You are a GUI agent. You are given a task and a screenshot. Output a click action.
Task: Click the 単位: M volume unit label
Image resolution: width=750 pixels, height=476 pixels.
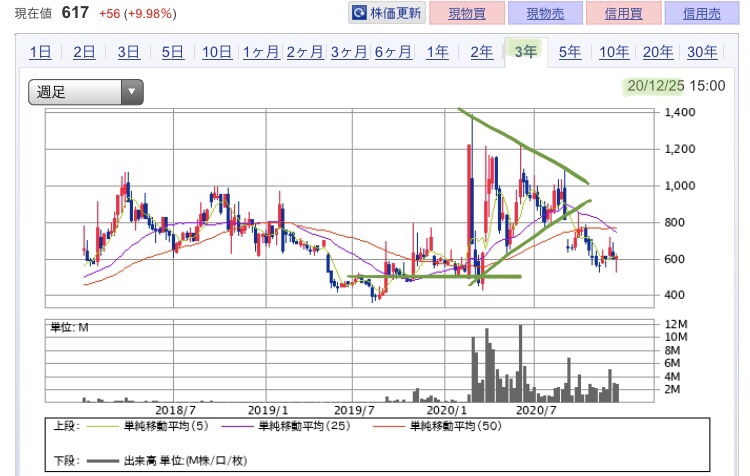[x=70, y=328]
